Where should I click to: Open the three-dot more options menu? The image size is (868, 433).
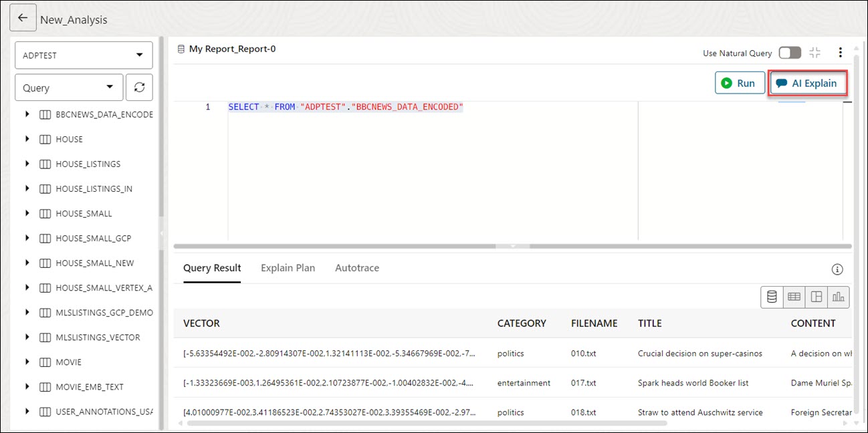841,53
